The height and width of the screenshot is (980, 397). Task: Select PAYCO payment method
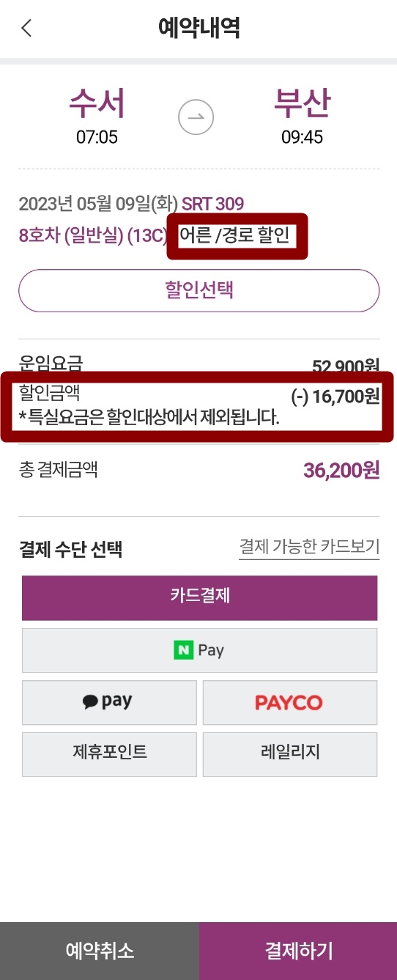click(289, 702)
